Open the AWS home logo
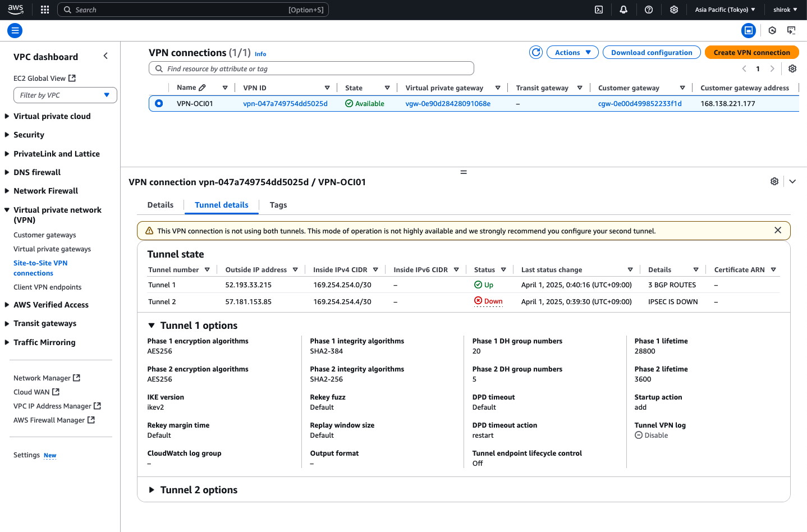807x532 pixels. pyautogui.click(x=16, y=10)
